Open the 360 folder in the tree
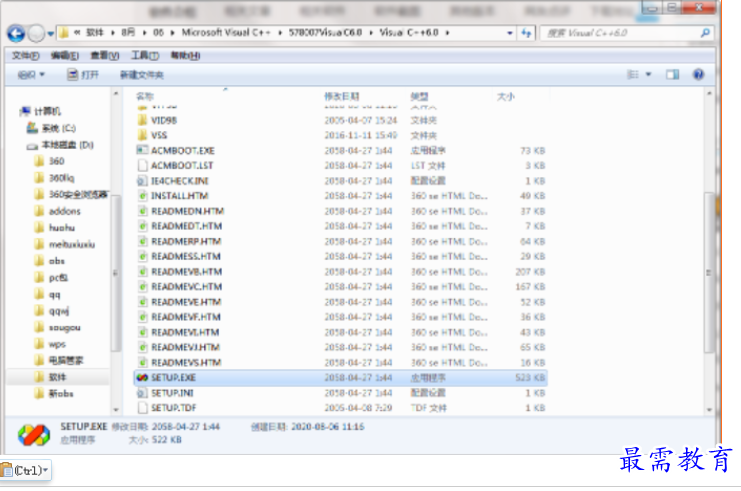741x491 pixels. (x=50, y=162)
